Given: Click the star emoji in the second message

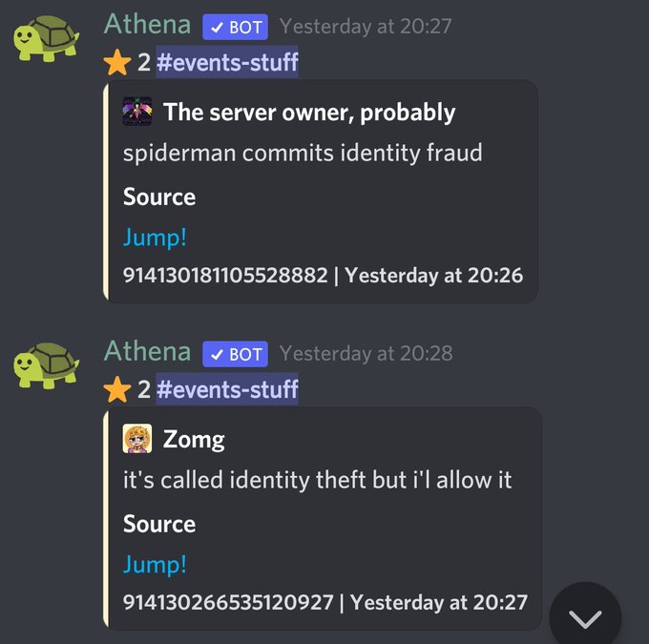Looking at the screenshot, I should click(117, 389).
